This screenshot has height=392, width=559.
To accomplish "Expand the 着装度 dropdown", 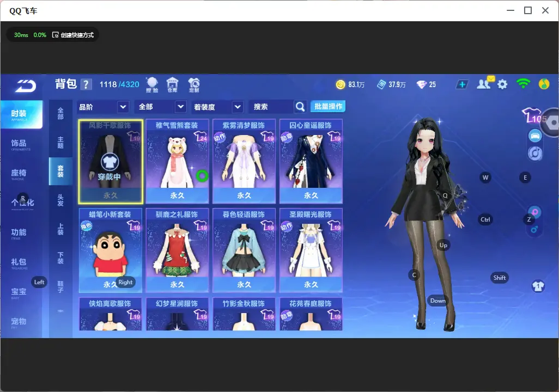I will (217, 107).
